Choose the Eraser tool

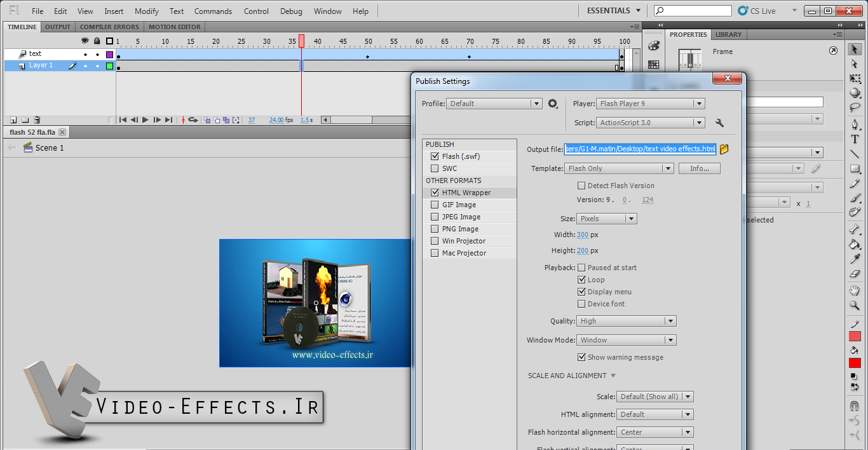pyautogui.click(x=855, y=274)
